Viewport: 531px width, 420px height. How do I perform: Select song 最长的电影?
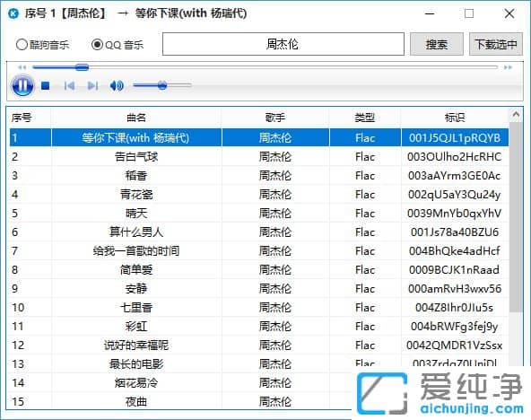click(136, 364)
